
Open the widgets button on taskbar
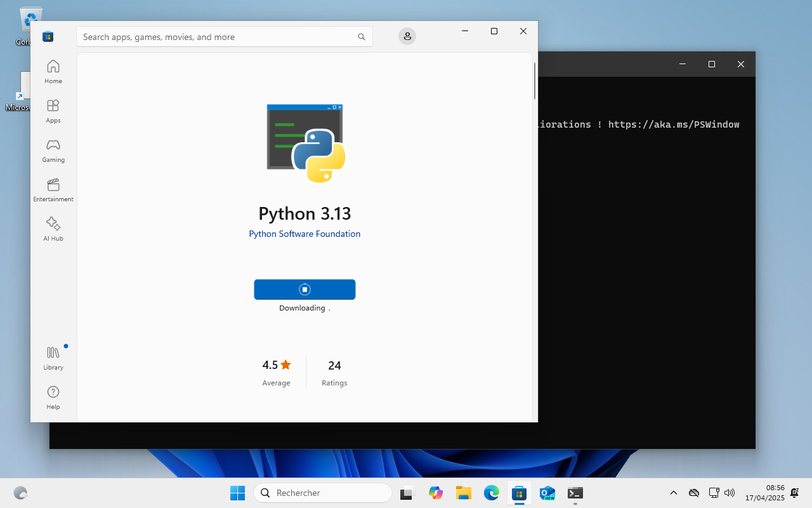20,493
